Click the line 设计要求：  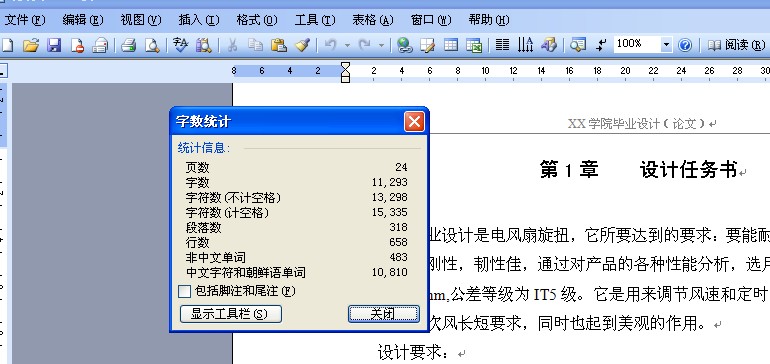pyautogui.click(x=413, y=352)
